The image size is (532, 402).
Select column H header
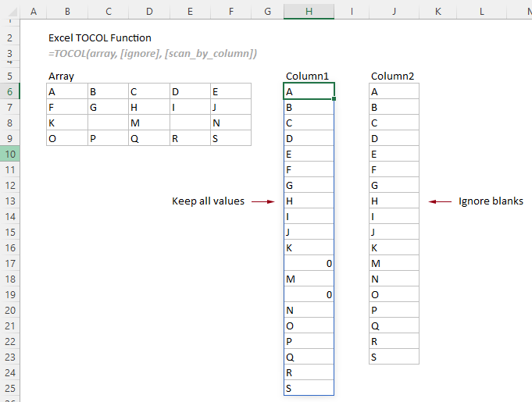[309, 10]
